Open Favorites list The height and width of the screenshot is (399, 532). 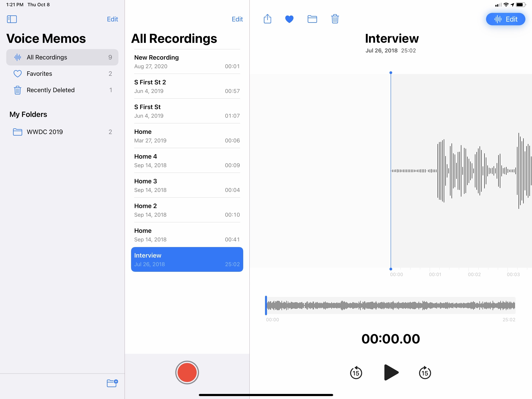click(62, 74)
